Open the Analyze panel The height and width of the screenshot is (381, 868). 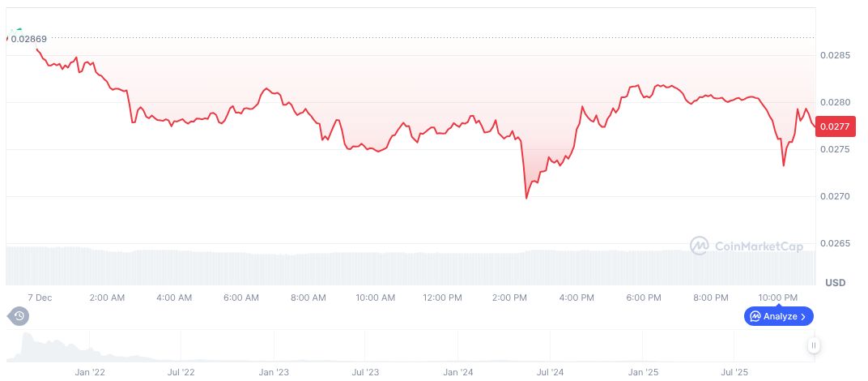[x=778, y=316]
